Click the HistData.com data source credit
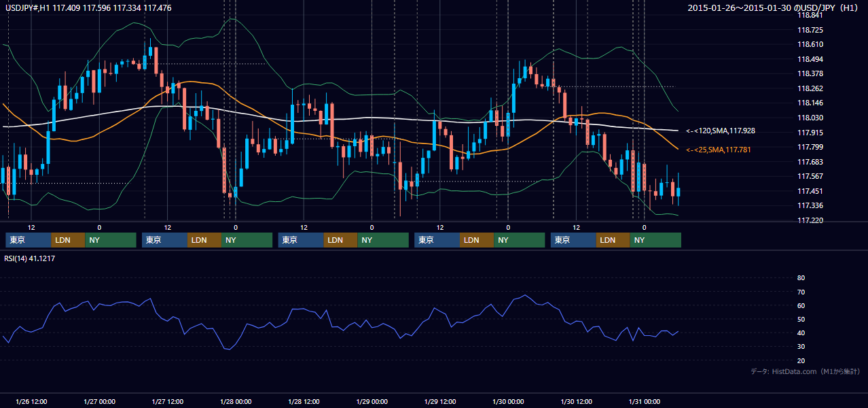The width and height of the screenshot is (868, 408). pos(806,371)
